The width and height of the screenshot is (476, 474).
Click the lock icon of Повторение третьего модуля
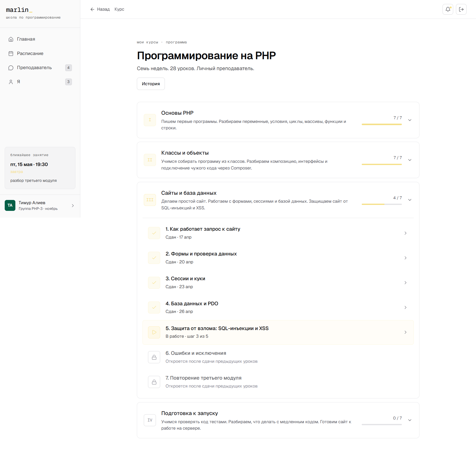coord(154,382)
